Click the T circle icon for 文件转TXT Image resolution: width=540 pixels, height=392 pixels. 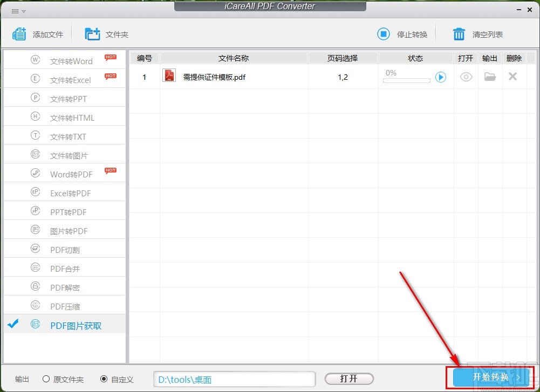click(35, 135)
